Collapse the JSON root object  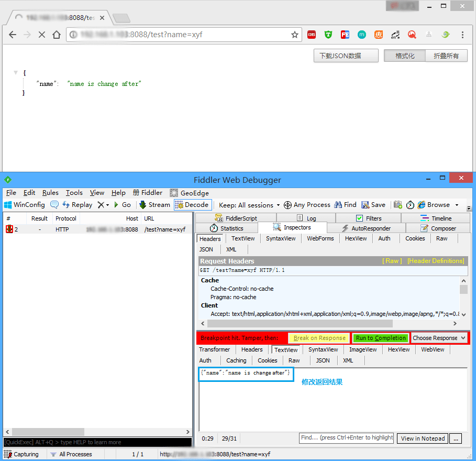click(x=16, y=73)
